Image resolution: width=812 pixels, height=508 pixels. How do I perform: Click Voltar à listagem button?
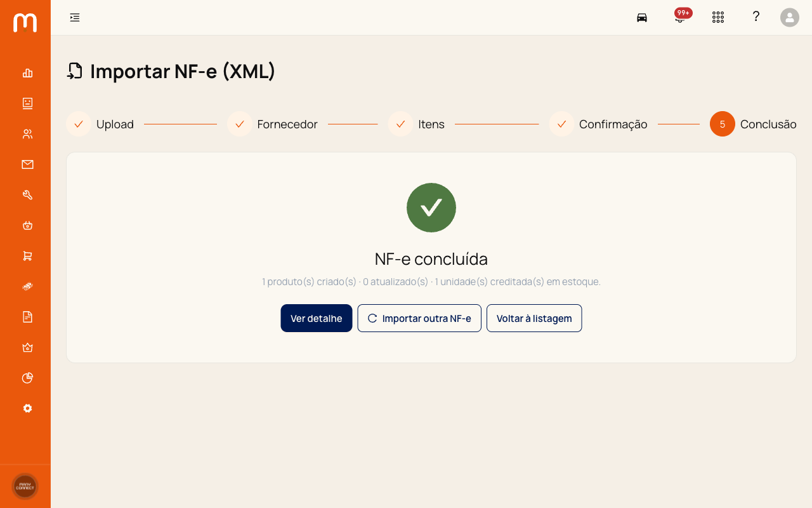[534, 318]
